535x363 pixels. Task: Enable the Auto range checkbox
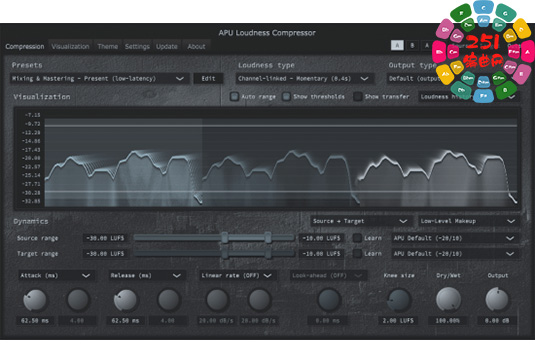pos(234,97)
